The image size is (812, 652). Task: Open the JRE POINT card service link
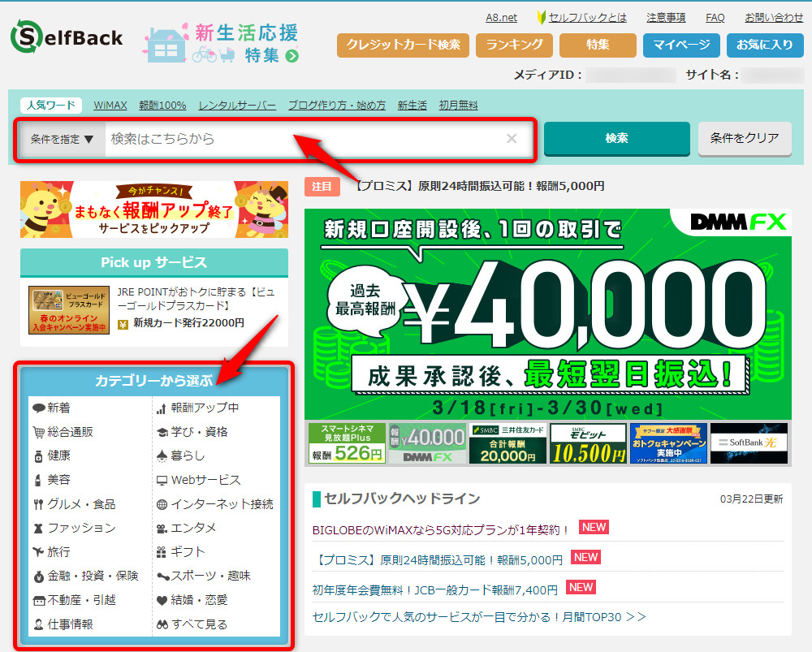pyautogui.click(x=196, y=299)
